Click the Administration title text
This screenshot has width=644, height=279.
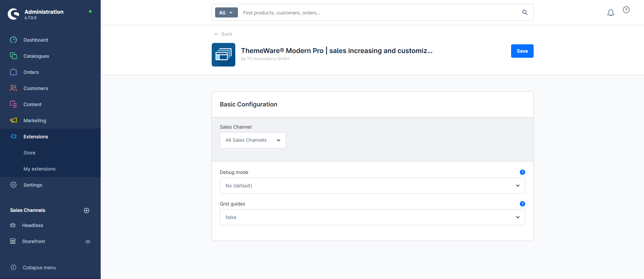[x=44, y=12]
